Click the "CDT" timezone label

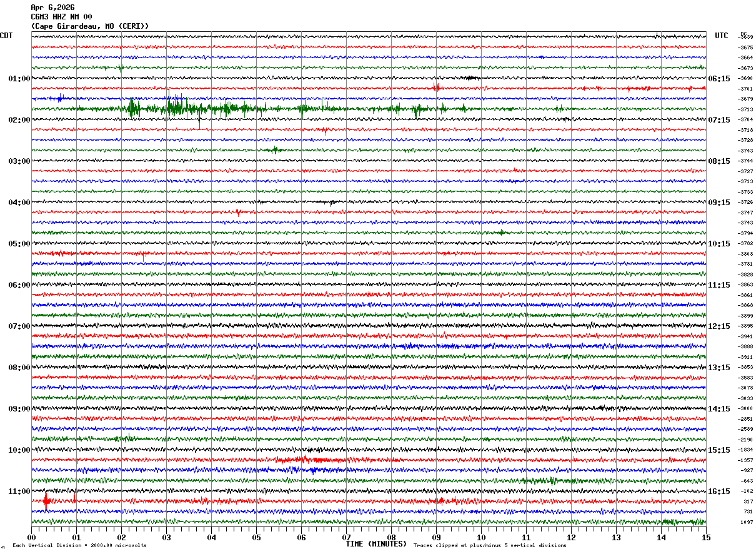pos(6,36)
